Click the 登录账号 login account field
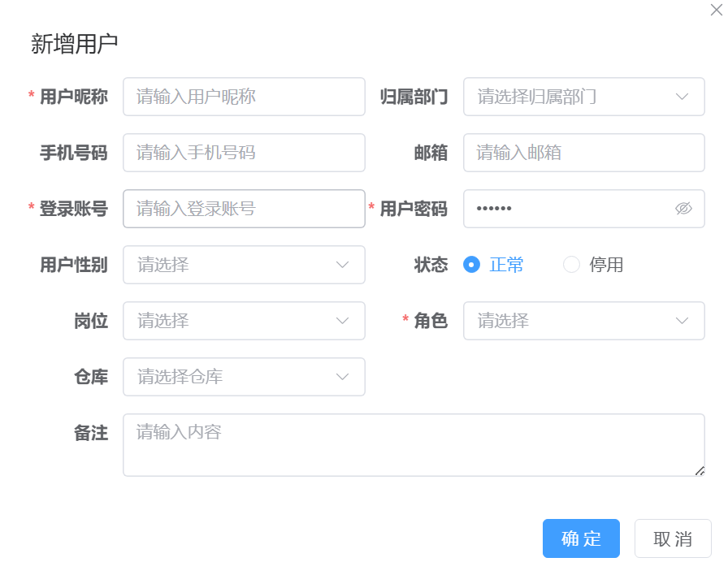The width and height of the screenshot is (728, 575). (244, 209)
